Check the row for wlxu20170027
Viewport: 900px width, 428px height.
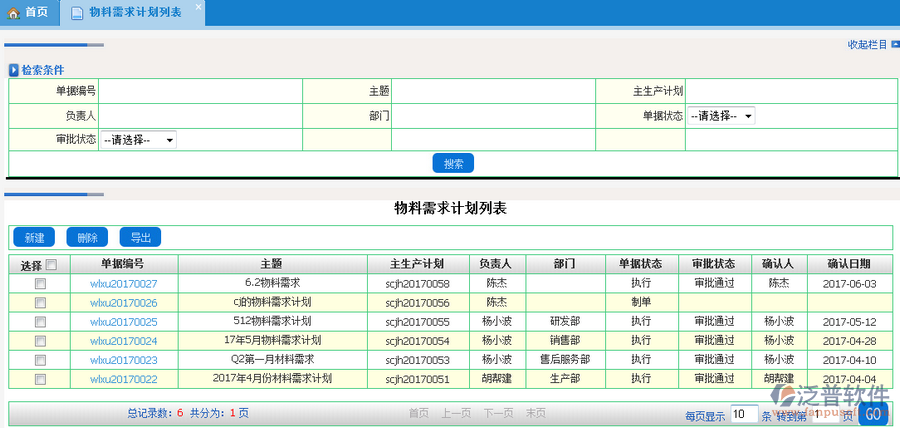pyautogui.click(x=40, y=284)
